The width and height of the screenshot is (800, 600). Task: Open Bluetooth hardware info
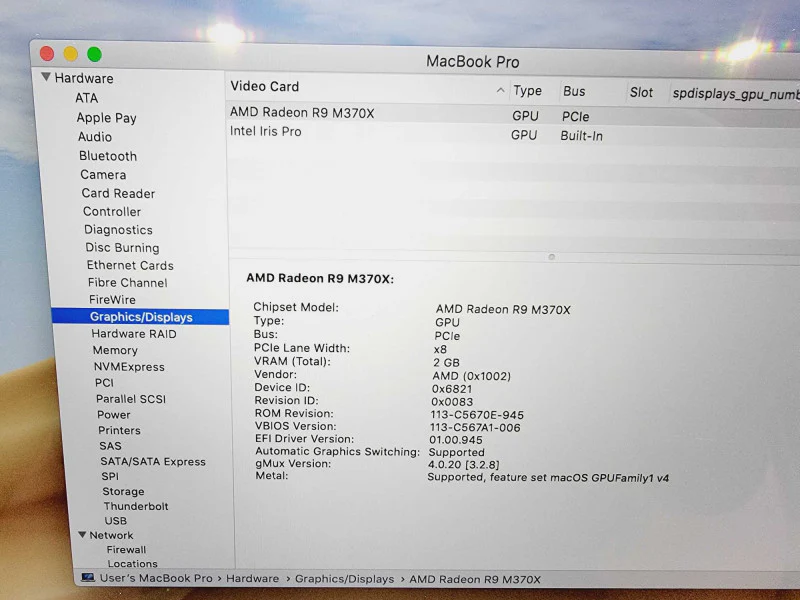[108, 156]
